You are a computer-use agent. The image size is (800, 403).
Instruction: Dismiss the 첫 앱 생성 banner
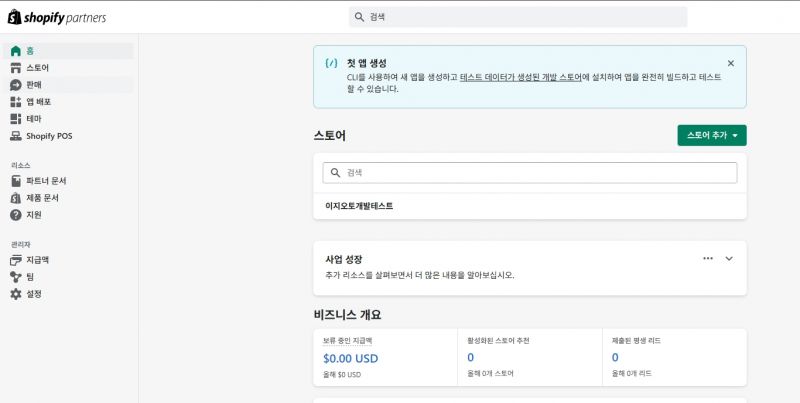tap(730, 63)
